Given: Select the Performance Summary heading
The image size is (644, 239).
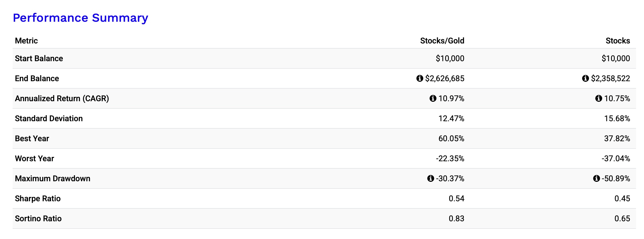Looking at the screenshot, I should coord(80,18).
